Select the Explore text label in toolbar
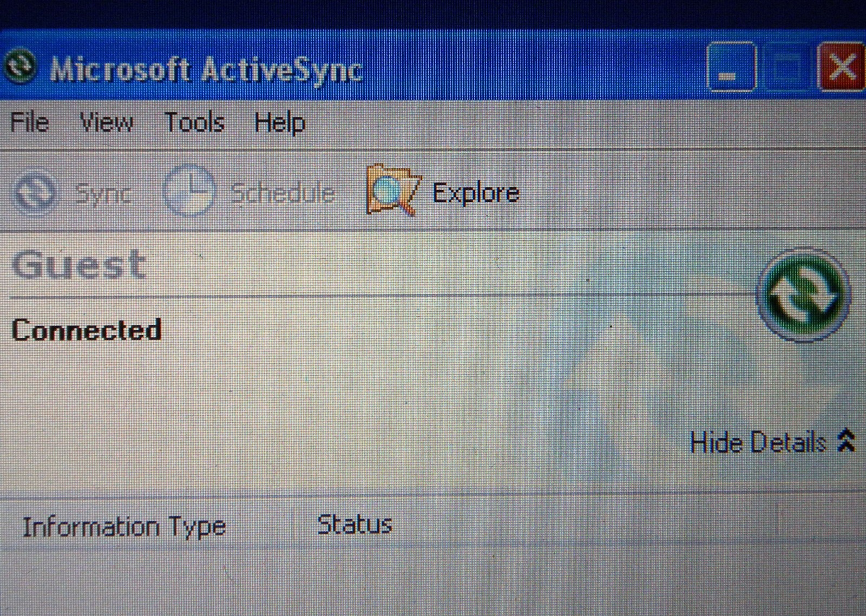This screenshot has width=866, height=616. [476, 193]
